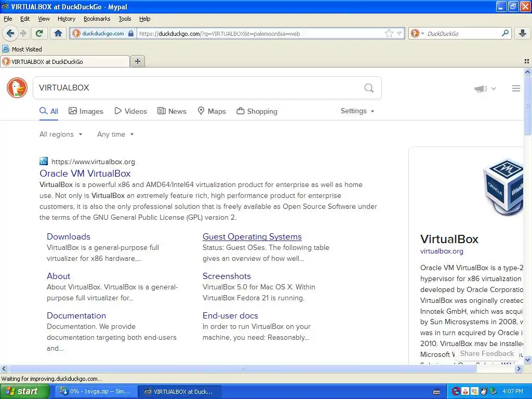The image size is (532, 399).
Task: Click the magnifier in the browser search box
Action: [x=505, y=33]
